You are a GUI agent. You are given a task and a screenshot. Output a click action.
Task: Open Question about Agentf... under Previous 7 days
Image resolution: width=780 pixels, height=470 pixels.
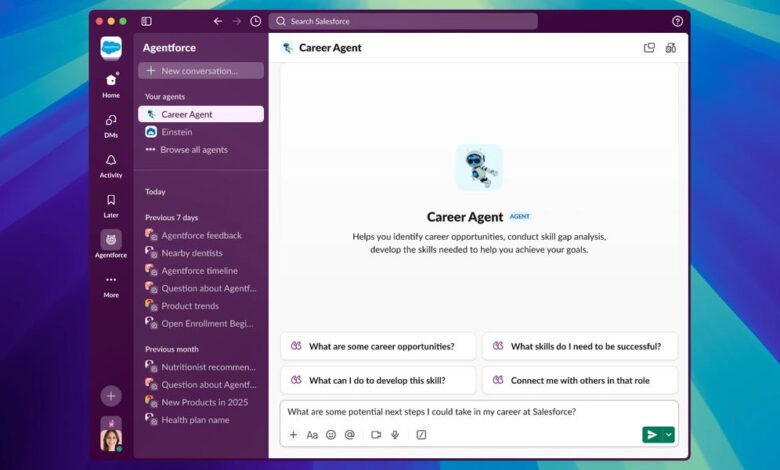(201, 288)
